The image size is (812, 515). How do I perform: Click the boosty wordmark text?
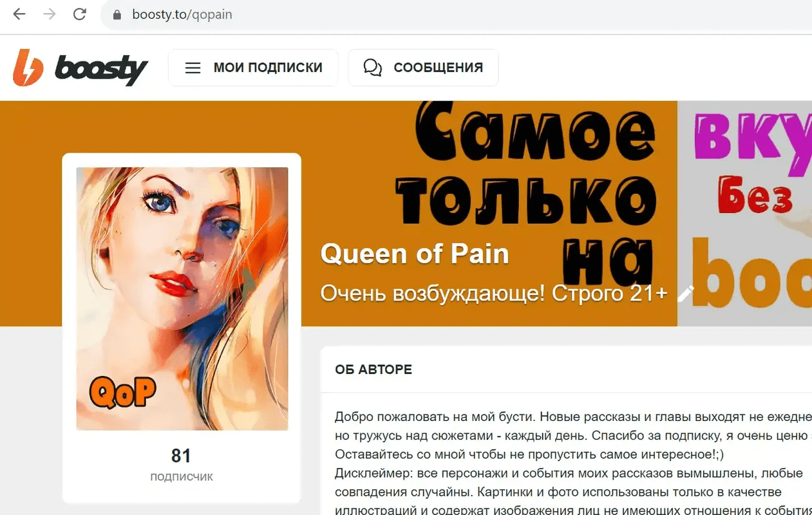tap(102, 68)
